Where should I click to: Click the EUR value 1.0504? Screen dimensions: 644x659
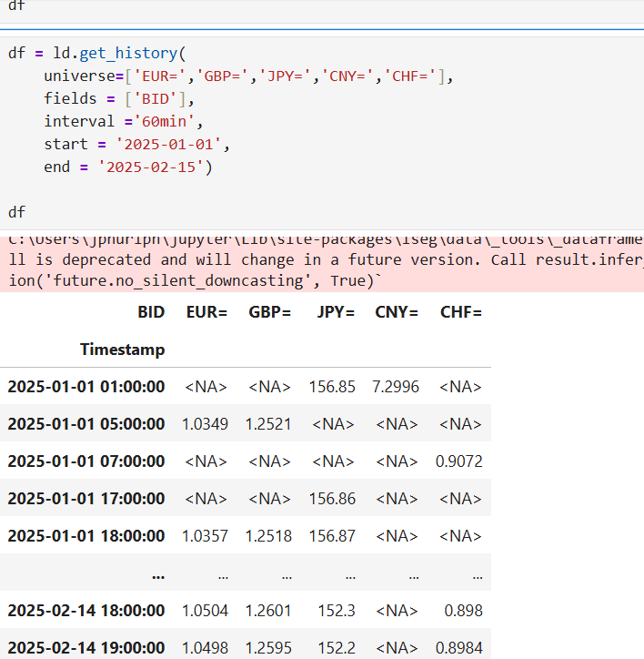coord(205,610)
